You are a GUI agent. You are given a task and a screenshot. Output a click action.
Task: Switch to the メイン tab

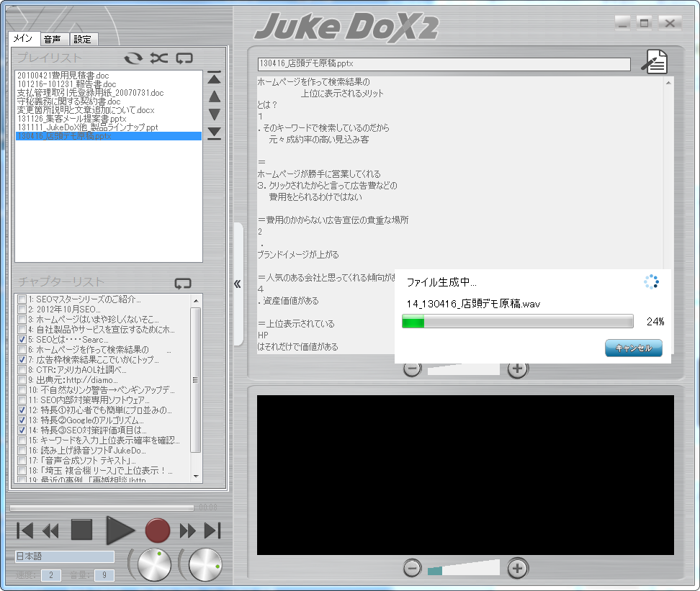[x=23, y=38]
